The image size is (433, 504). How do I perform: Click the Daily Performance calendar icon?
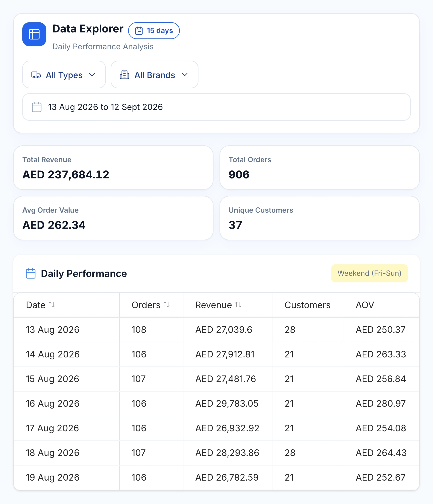(31, 273)
